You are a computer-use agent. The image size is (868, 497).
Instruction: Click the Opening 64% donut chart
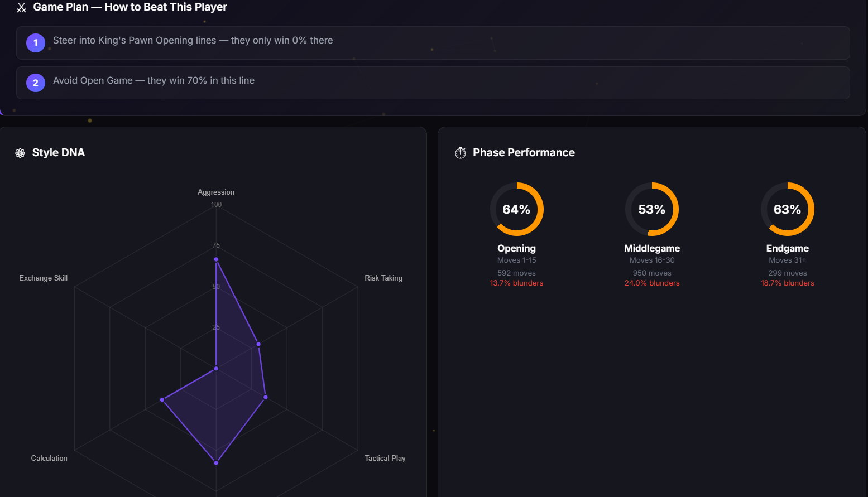coord(516,209)
